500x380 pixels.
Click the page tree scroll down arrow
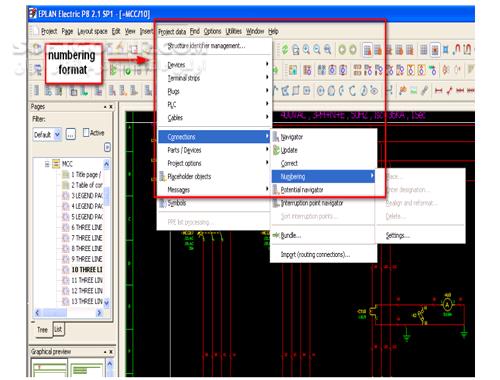point(107,302)
